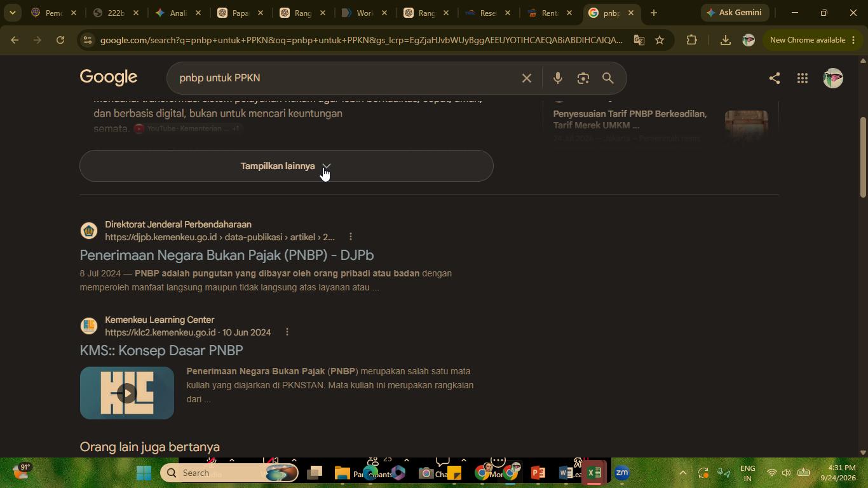Reload the page
The height and width of the screenshot is (488, 868).
60,40
